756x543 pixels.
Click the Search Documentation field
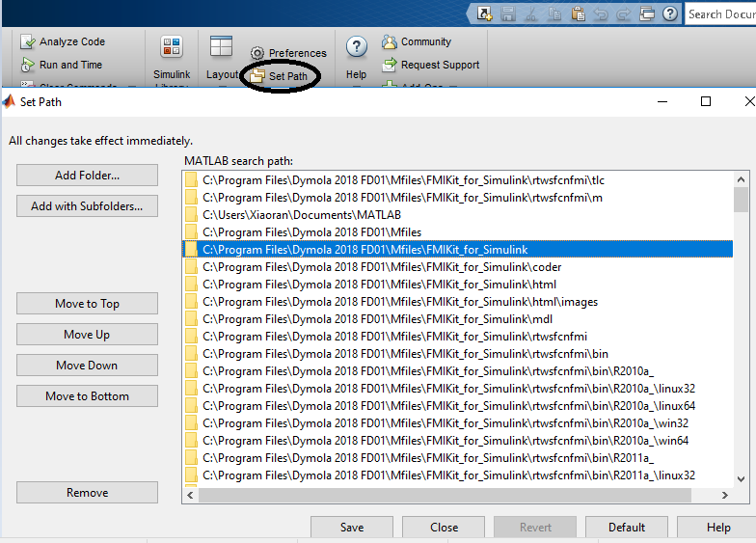click(720, 14)
